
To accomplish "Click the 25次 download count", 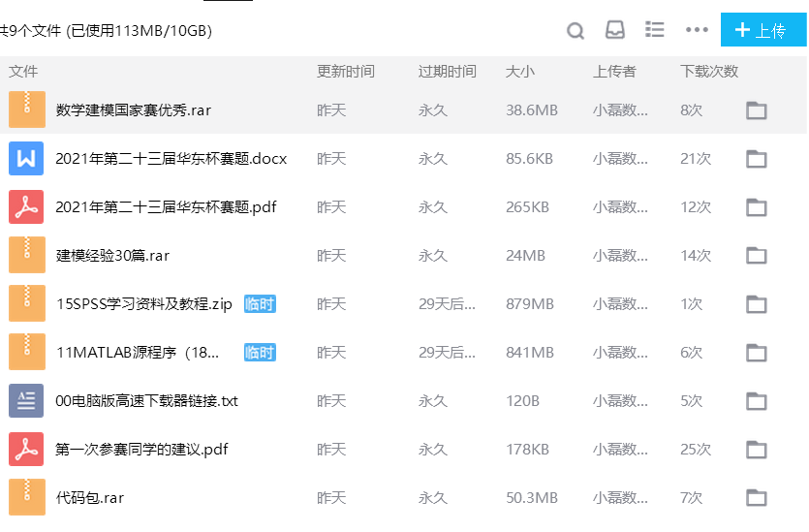I will [696, 450].
